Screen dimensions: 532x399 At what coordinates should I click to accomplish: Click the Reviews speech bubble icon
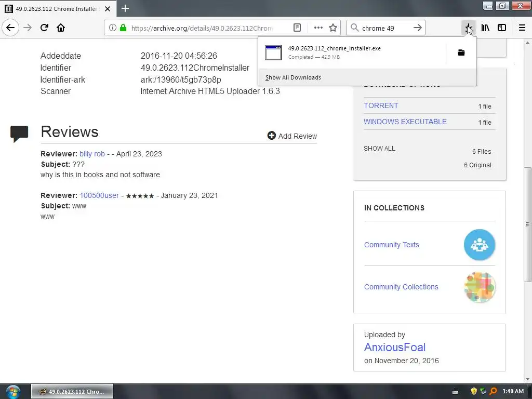19,134
